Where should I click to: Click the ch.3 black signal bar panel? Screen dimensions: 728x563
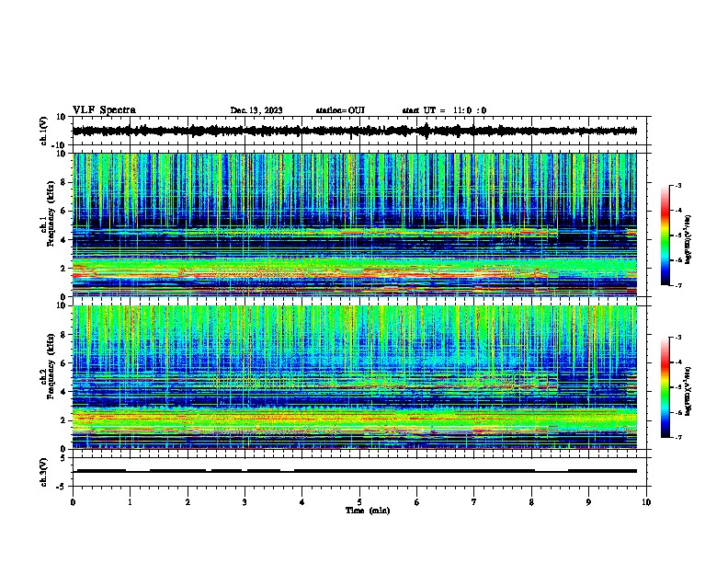point(361,472)
